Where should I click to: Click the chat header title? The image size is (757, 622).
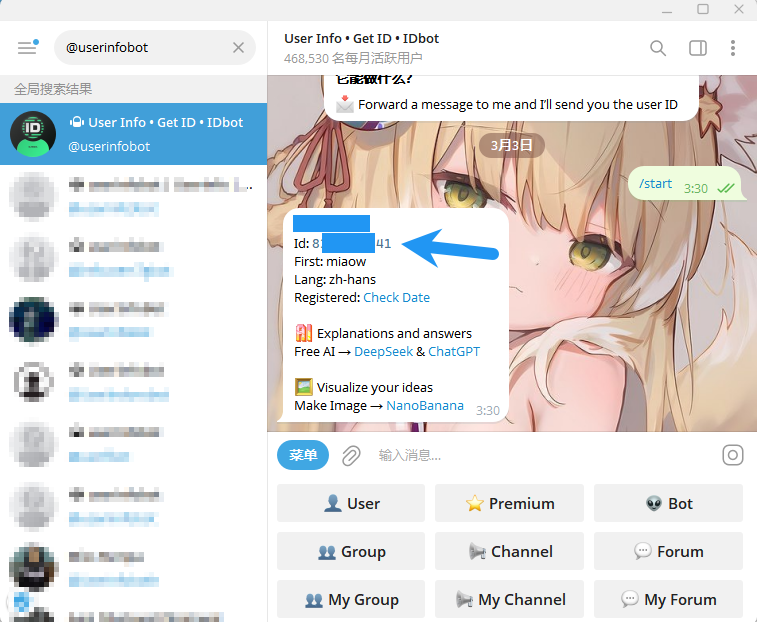[361, 39]
